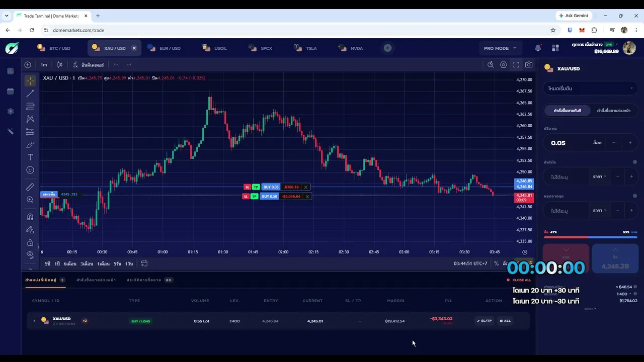Click SL on the BUY 0.05 position line
The image size is (644, 362).
pyautogui.click(x=247, y=187)
